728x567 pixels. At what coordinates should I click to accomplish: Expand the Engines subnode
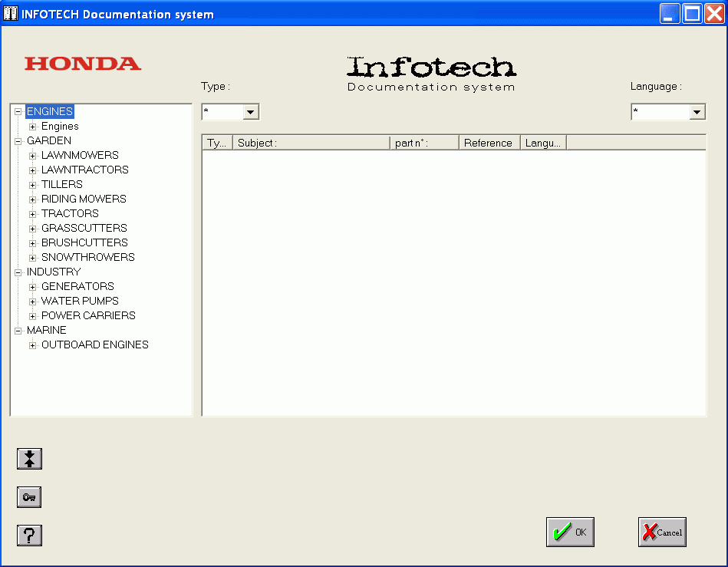pyautogui.click(x=32, y=127)
